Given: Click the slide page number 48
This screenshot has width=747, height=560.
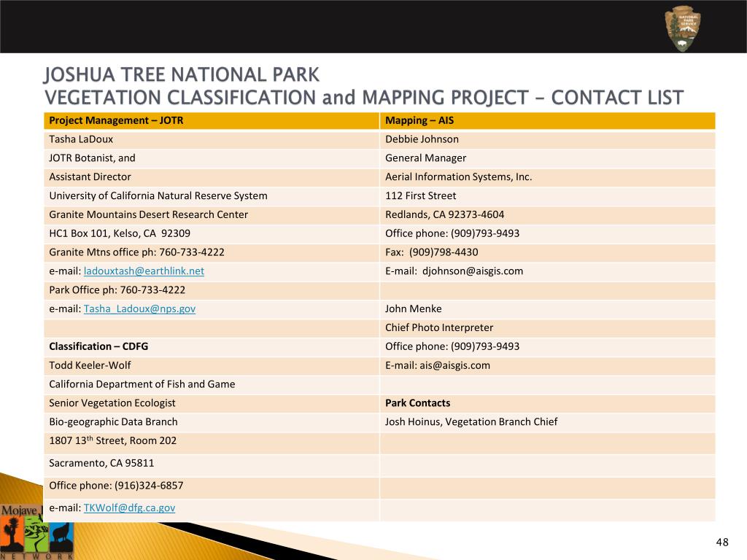Looking at the screenshot, I should coord(722,542).
